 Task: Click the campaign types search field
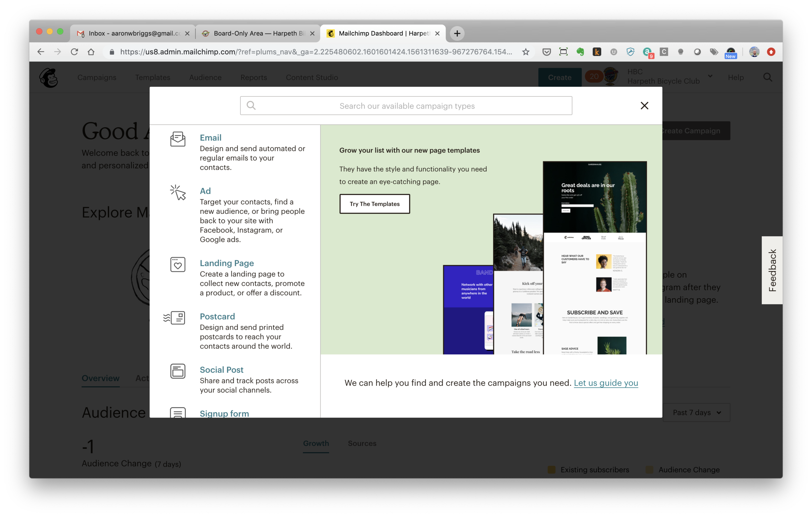[x=406, y=105]
